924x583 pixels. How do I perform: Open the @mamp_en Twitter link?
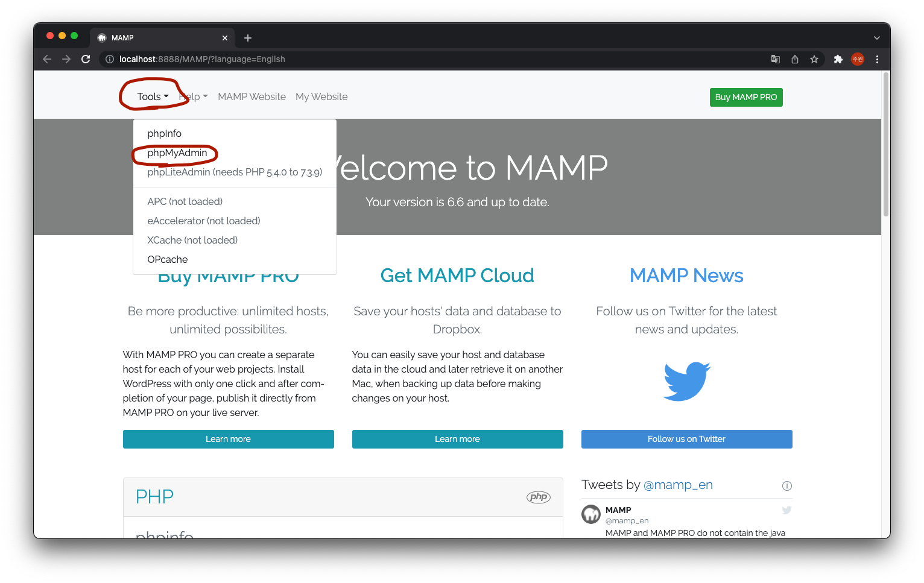678,485
